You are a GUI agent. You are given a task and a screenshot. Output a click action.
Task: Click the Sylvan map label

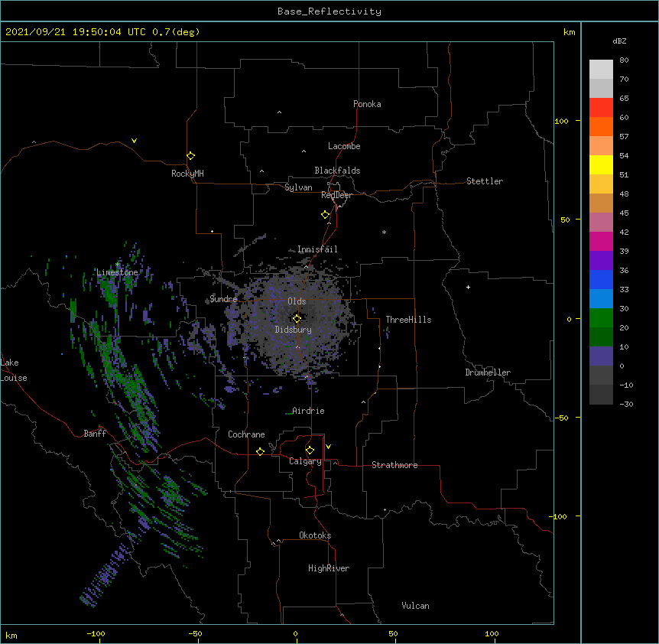click(298, 187)
